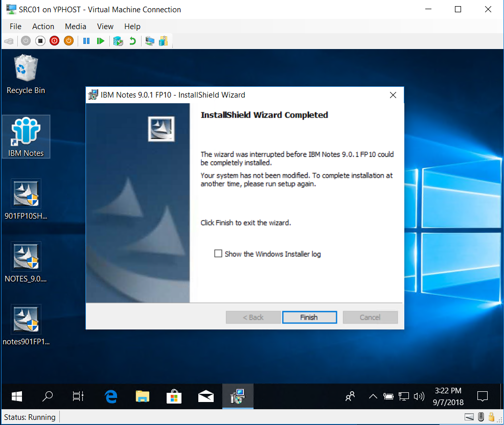Launch Microsoft Edge from taskbar
This screenshot has width=504, height=425.
click(x=111, y=396)
